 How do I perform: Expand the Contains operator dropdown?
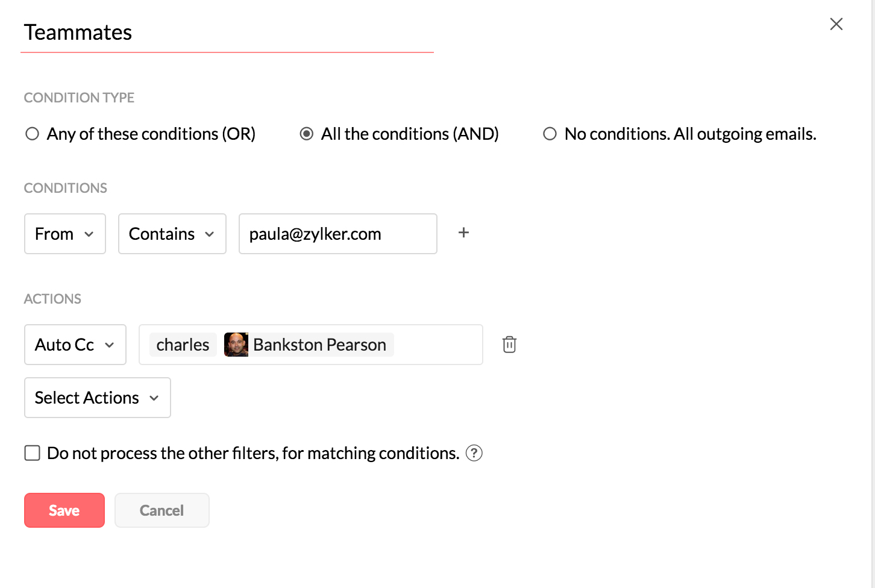(172, 234)
